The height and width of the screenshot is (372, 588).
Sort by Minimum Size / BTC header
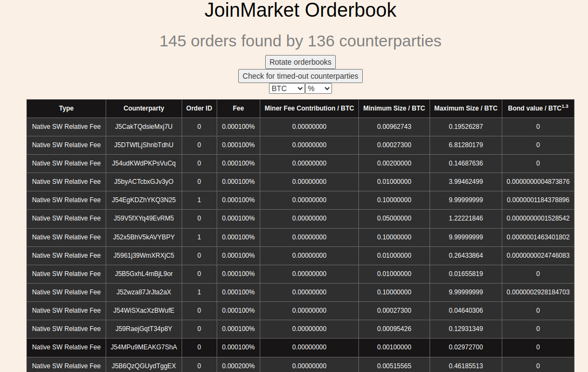394,108
